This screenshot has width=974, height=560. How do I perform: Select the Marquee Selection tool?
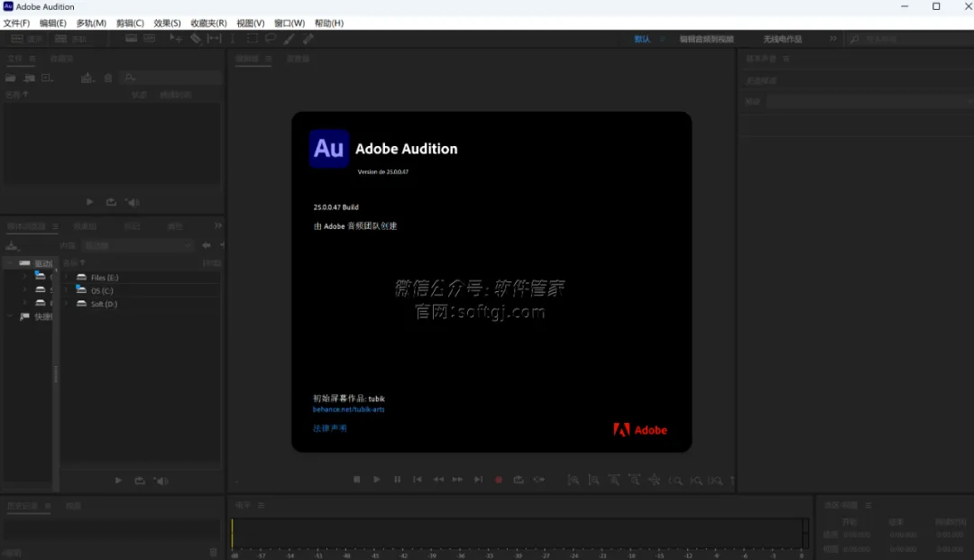(252, 39)
